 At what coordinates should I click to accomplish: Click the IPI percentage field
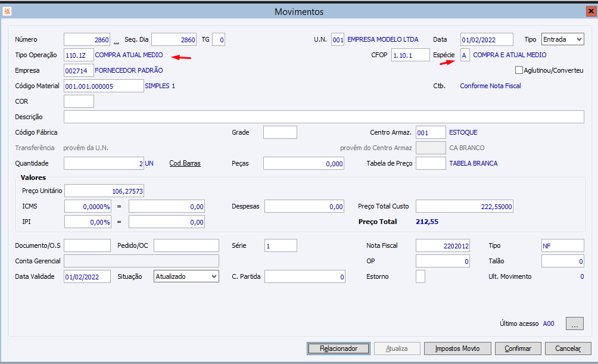[x=88, y=222]
